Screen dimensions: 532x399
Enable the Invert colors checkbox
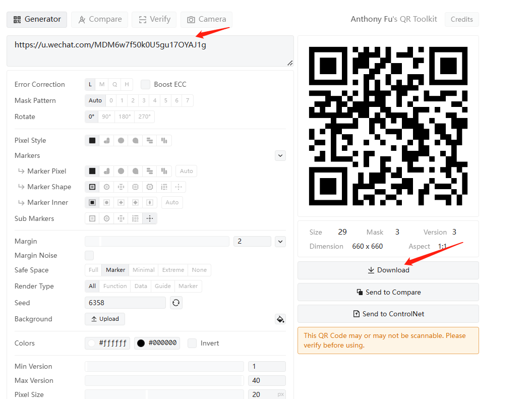pos(192,344)
